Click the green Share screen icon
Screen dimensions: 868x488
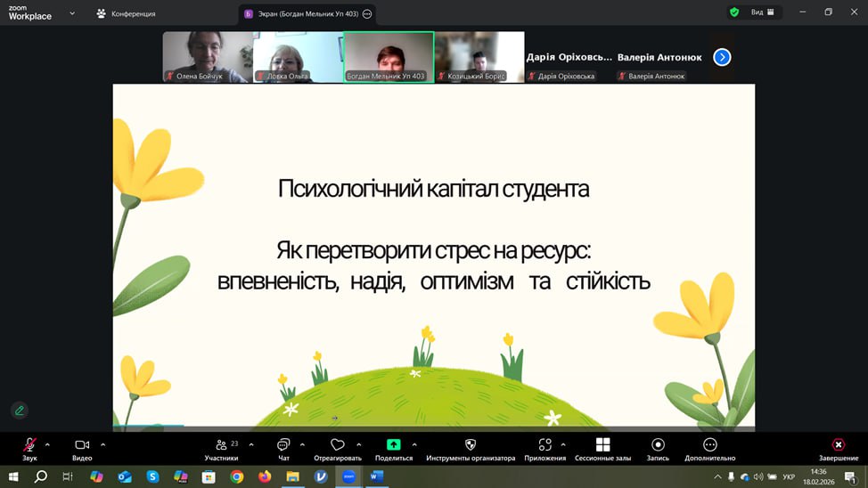coord(393,444)
